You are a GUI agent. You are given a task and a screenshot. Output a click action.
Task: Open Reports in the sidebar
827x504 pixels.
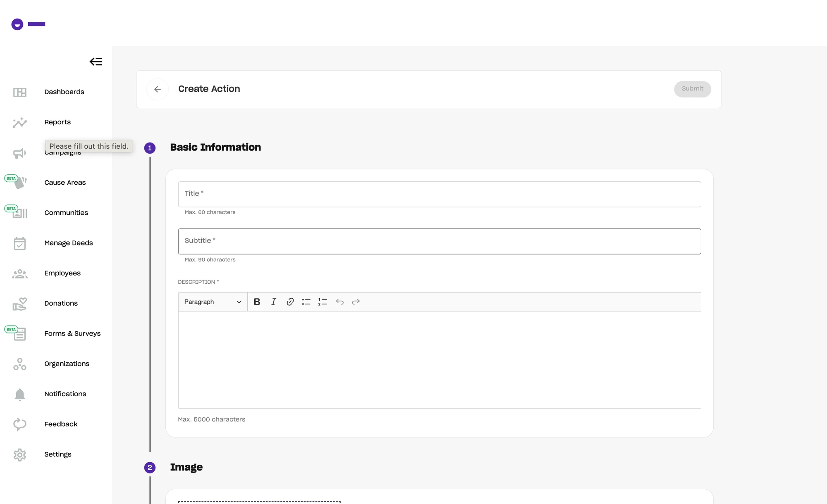click(57, 122)
